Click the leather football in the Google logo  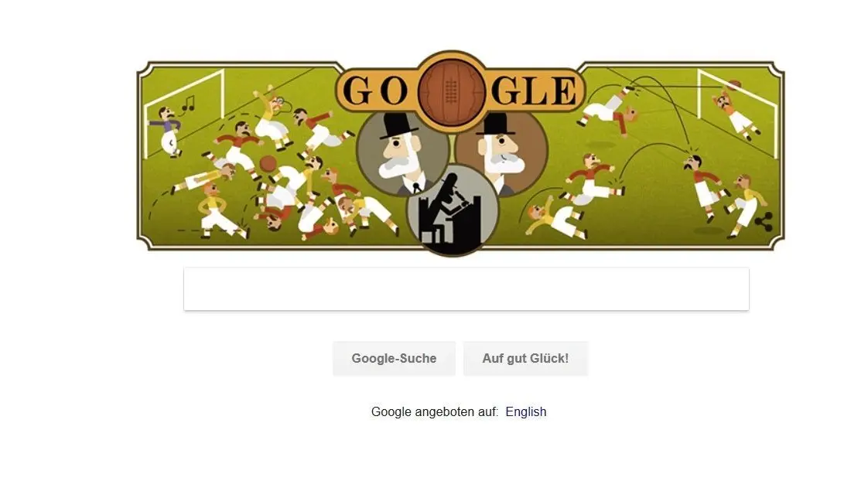[x=452, y=92]
